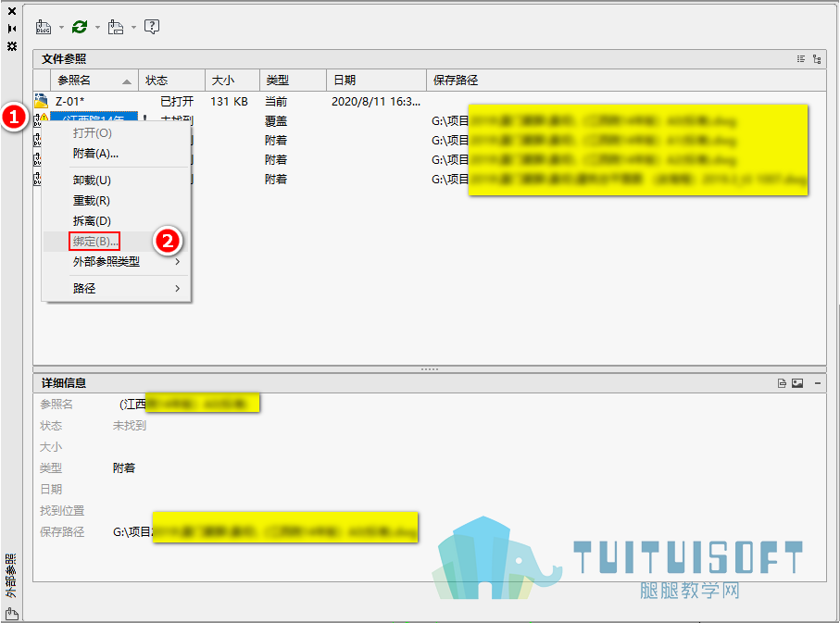Click the palette properties icon on left strip
The height and width of the screenshot is (623, 840).
[12, 46]
